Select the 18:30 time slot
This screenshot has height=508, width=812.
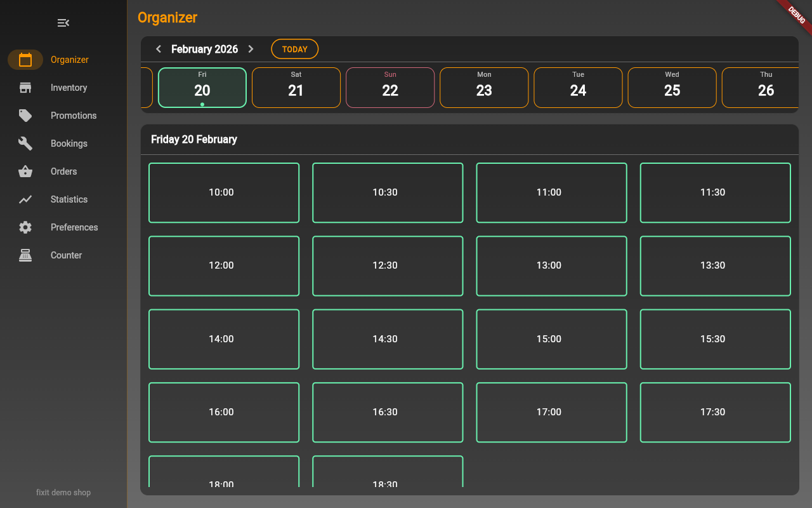coord(388,471)
